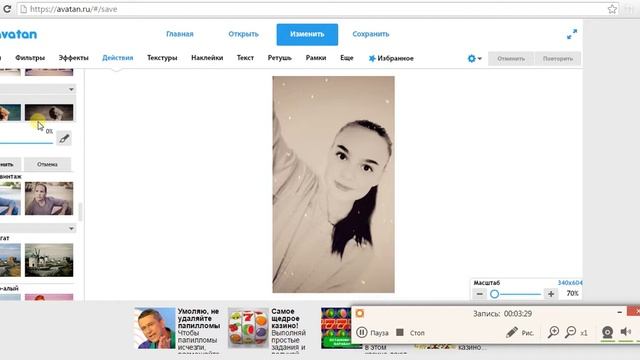Screen dimensions: 640x360
Task: Open Наклейки menu
Action: click(x=207, y=58)
